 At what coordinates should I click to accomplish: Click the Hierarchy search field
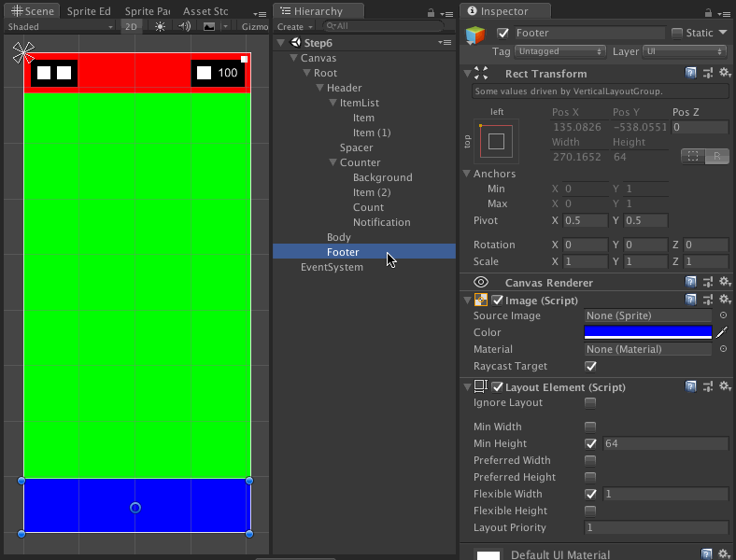click(384, 26)
